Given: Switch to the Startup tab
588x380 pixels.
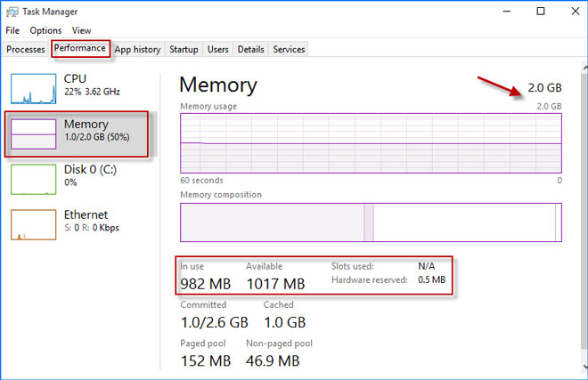Looking at the screenshot, I should point(184,49).
